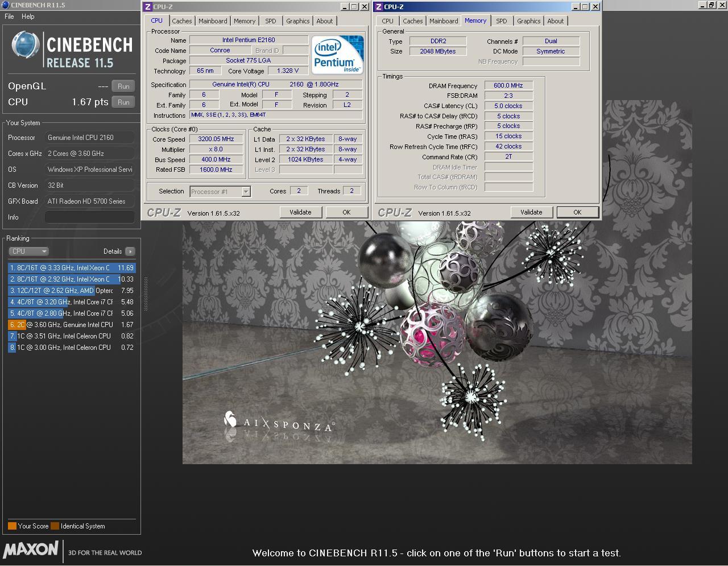The height and width of the screenshot is (566, 728).
Task: Click the Core Voltage 1.328 V value
Action: coord(288,71)
